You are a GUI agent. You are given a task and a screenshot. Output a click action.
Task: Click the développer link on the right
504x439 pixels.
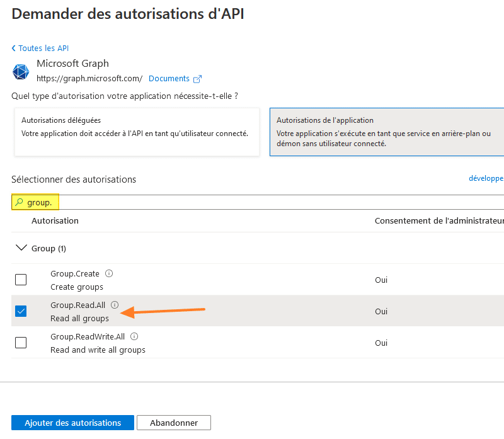(x=486, y=179)
